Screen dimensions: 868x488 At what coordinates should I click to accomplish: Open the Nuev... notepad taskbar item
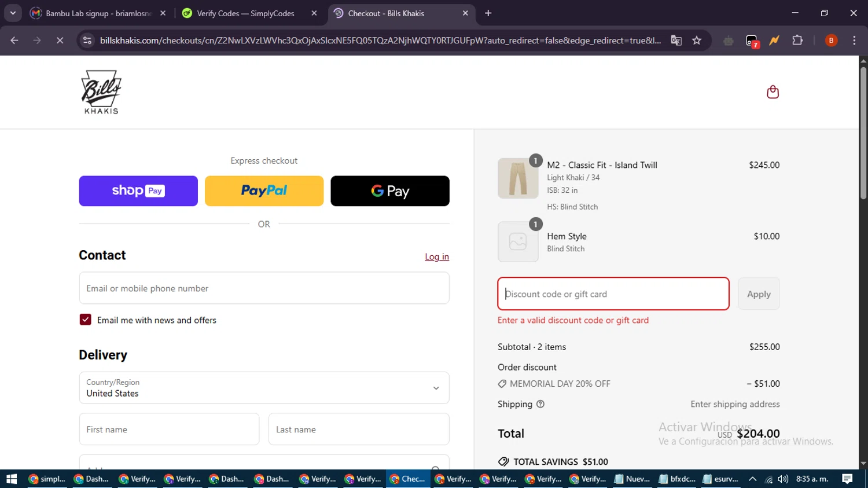tap(632, 479)
